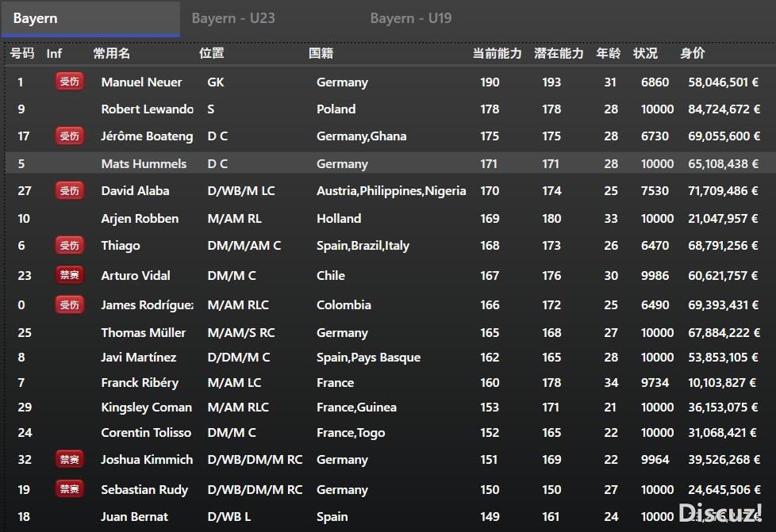
Task: Select the Arturo Vidal player name
Action: click(136, 275)
